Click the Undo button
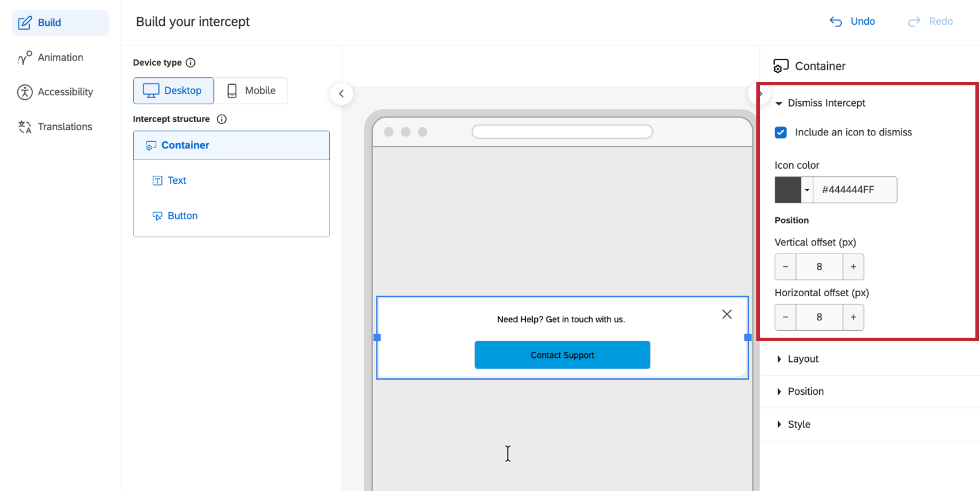 [x=852, y=21]
